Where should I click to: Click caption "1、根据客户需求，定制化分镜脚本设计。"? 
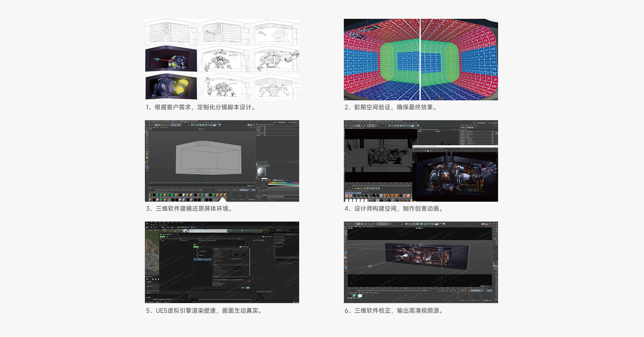[202, 107]
